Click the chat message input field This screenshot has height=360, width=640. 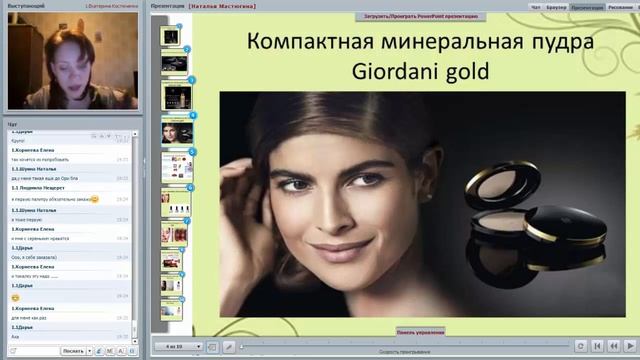pos(38,351)
